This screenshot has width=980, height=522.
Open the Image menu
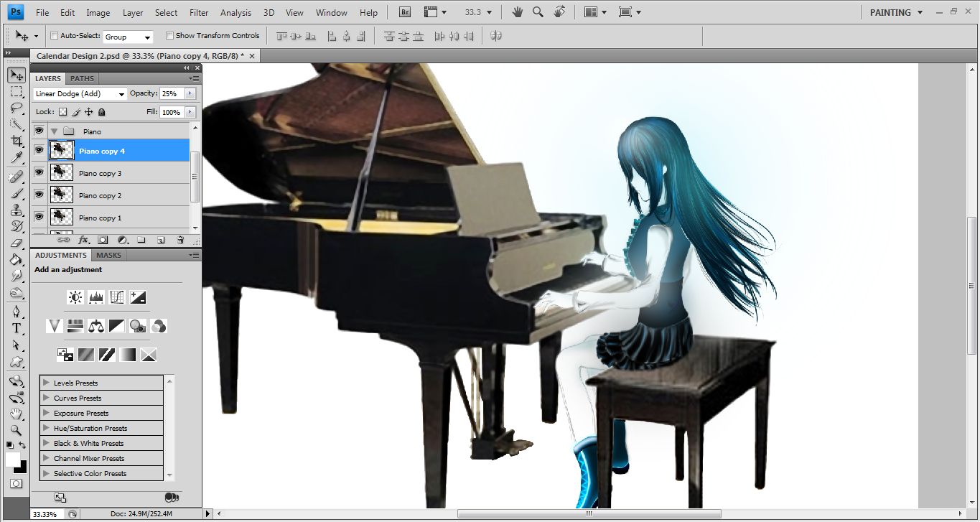(x=98, y=12)
